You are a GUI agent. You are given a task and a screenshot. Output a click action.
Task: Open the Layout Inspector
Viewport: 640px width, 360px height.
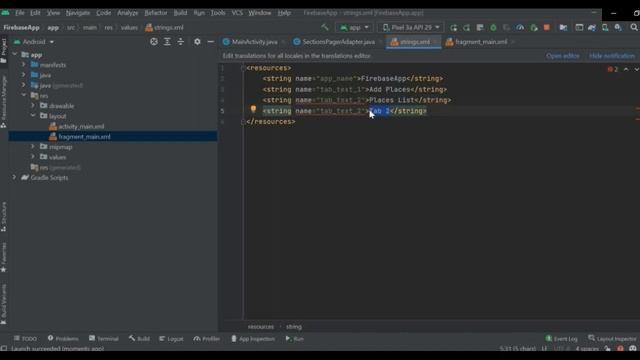pos(612,339)
